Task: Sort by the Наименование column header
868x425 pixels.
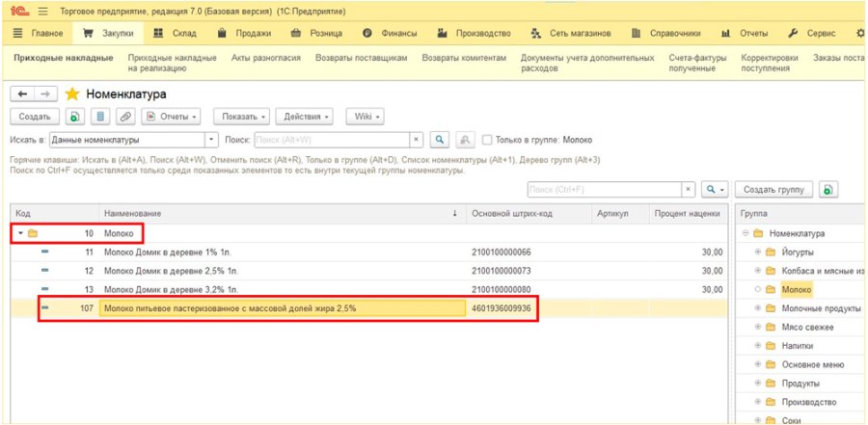Action: point(283,214)
